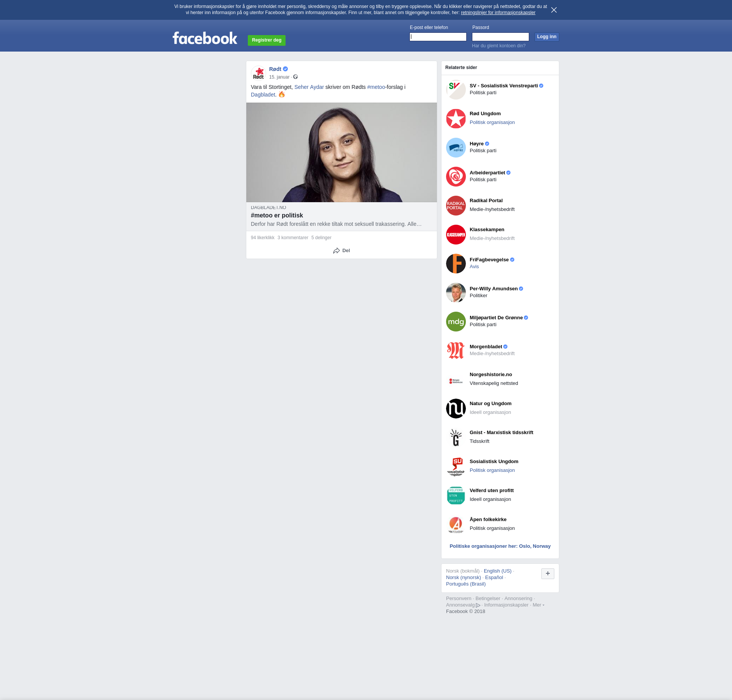Open Klassekampen logo

pos(456,235)
